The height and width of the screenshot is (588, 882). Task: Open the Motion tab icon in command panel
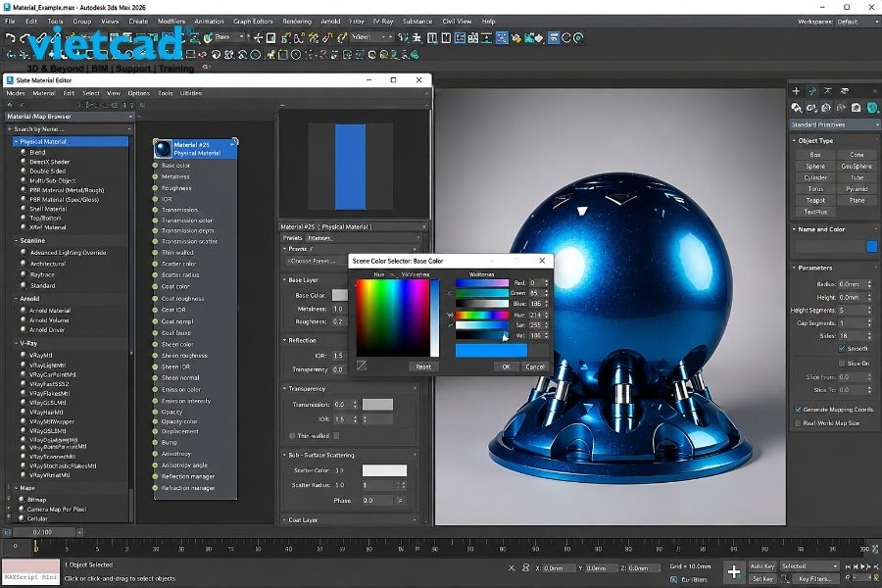click(845, 91)
